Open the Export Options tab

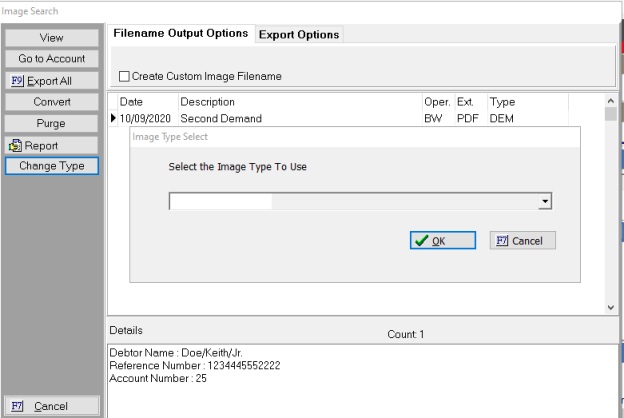(299, 34)
